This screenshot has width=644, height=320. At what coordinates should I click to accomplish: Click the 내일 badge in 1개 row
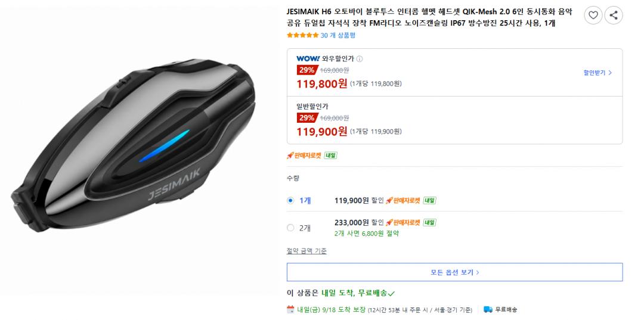click(429, 201)
